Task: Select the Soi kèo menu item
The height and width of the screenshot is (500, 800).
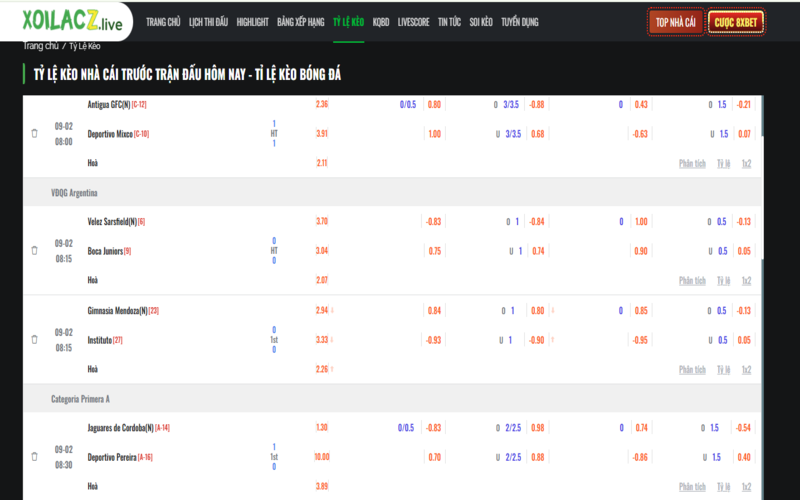Action: (x=481, y=21)
